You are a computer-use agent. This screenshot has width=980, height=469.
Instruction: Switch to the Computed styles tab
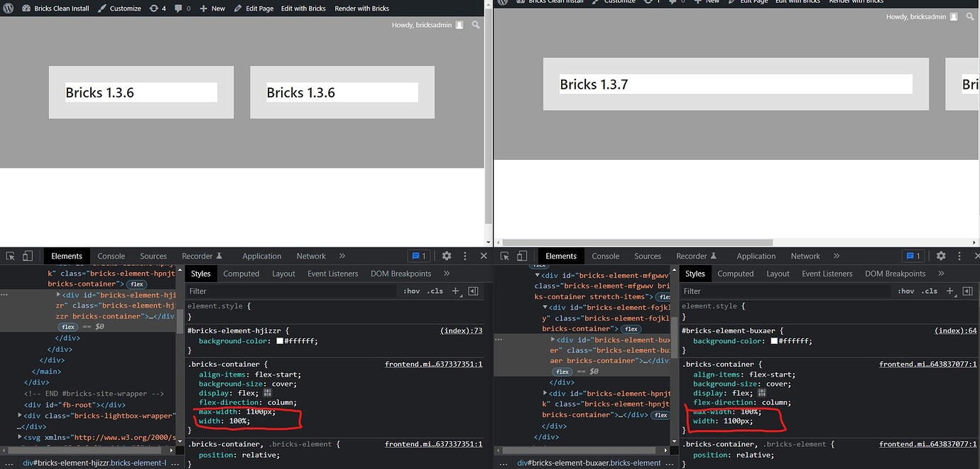click(x=241, y=273)
